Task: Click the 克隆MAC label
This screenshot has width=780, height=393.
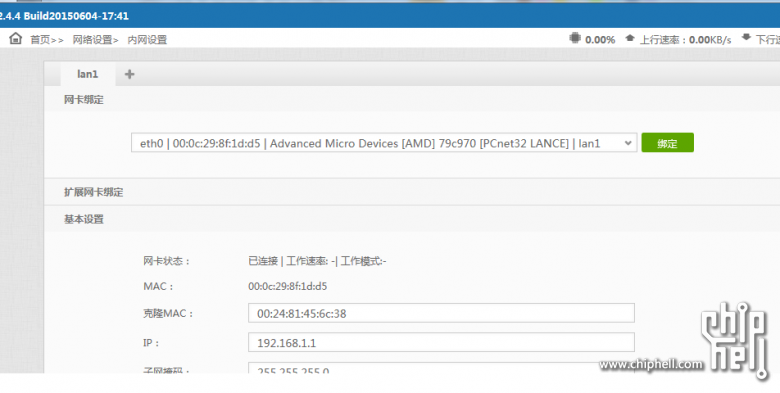Action: coord(168,313)
